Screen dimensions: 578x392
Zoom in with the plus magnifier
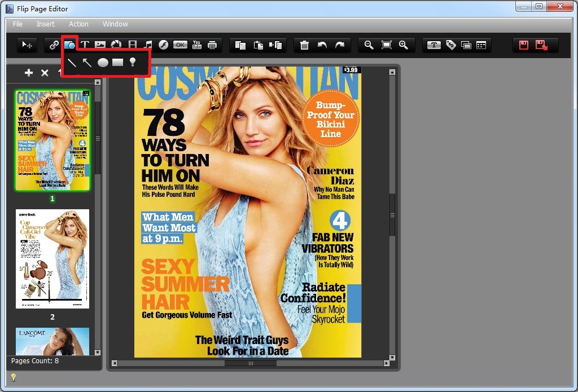[404, 45]
